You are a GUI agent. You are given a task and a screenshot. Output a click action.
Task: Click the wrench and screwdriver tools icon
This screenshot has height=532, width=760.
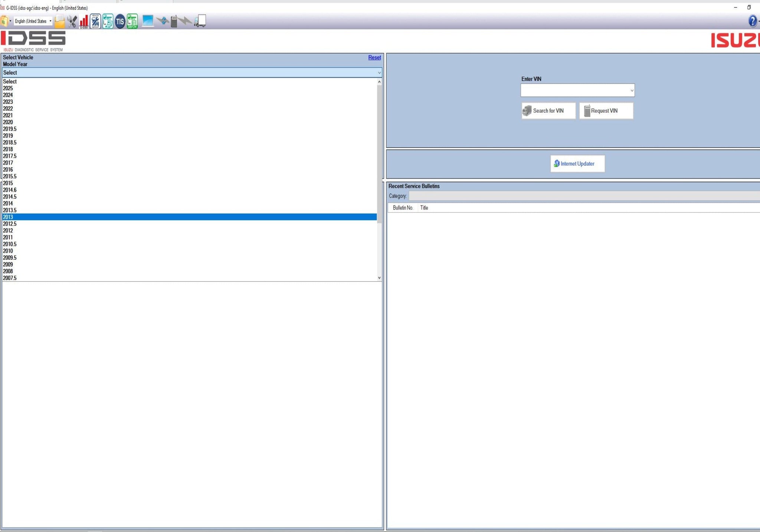(72, 22)
